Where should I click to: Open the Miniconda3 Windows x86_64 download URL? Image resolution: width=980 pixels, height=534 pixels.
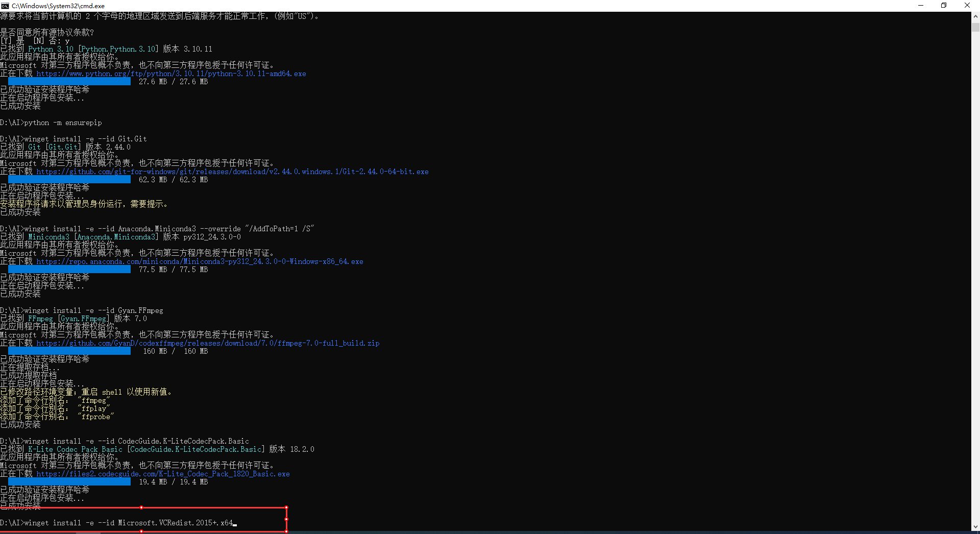pyautogui.click(x=200, y=261)
